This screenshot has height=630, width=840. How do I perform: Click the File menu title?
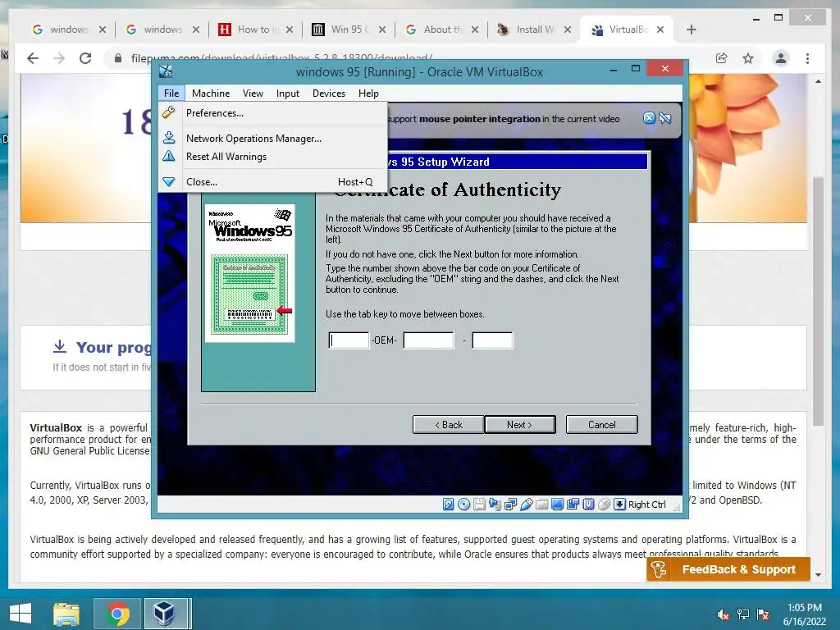point(171,94)
